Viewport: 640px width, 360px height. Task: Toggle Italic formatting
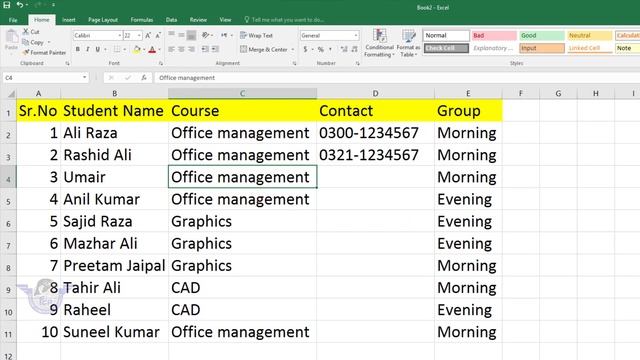(87, 49)
